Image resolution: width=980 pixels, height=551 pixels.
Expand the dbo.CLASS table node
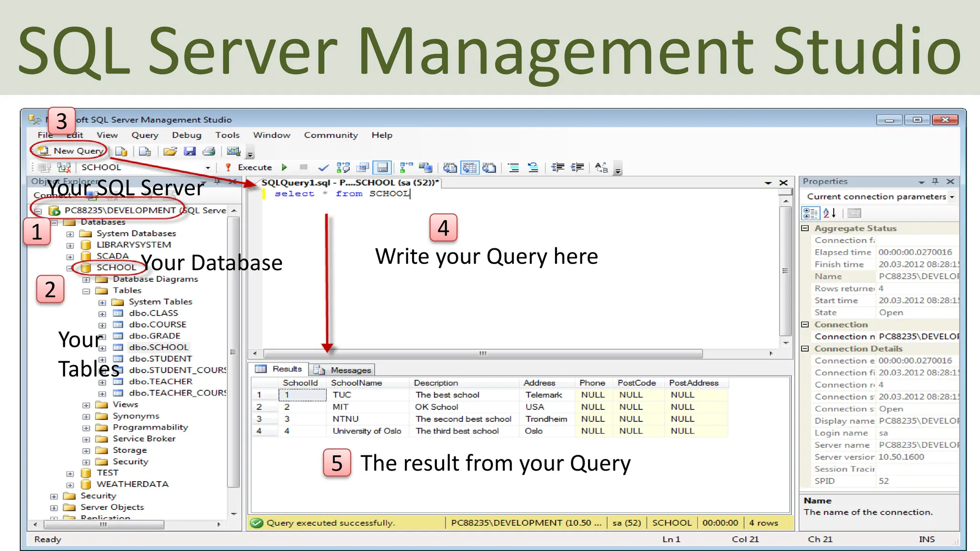(x=102, y=314)
